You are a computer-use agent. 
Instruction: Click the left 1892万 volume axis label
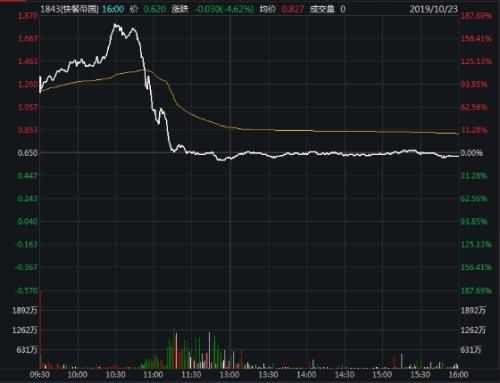(x=25, y=311)
